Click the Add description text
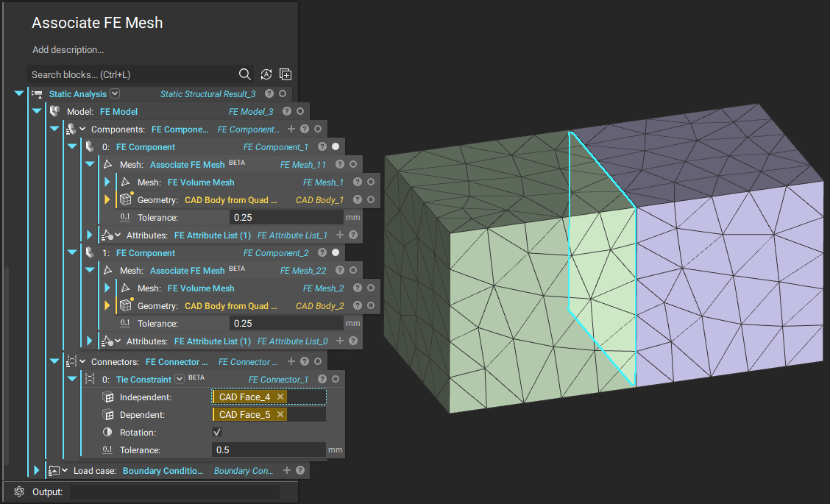The width and height of the screenshot is (830, 504). pos(68,50)
